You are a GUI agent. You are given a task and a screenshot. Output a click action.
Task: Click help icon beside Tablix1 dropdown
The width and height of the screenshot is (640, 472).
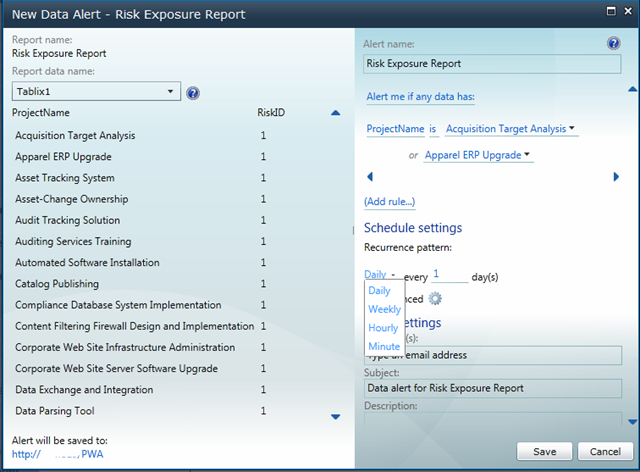tap(193, 93)
